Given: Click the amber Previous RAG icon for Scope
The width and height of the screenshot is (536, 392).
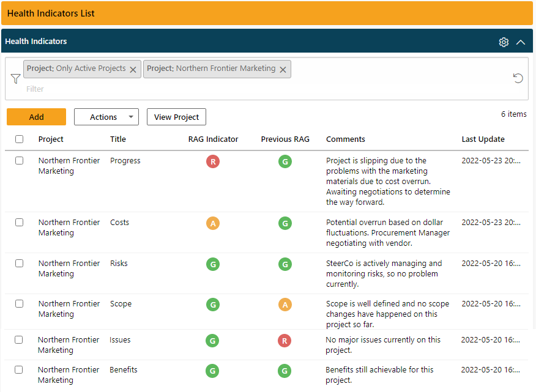Looking at the screenshot, I should coord(285,305).
